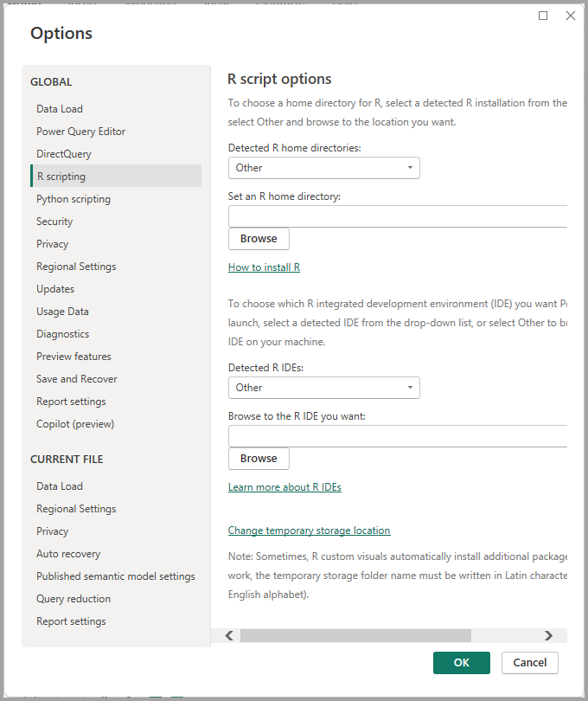The height and width of the screenshot is (701, 588).
Task: Open Regional Settings under GLOBAL
Action: pyautogui.click(x=76, y=267)
